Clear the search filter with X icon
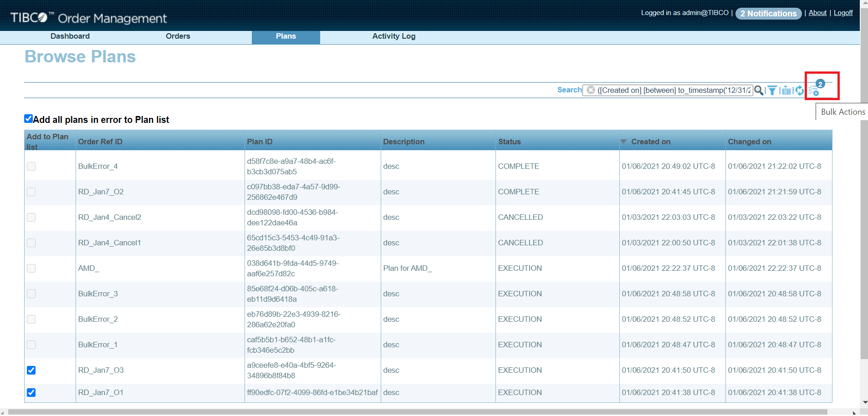 point(591,90)
